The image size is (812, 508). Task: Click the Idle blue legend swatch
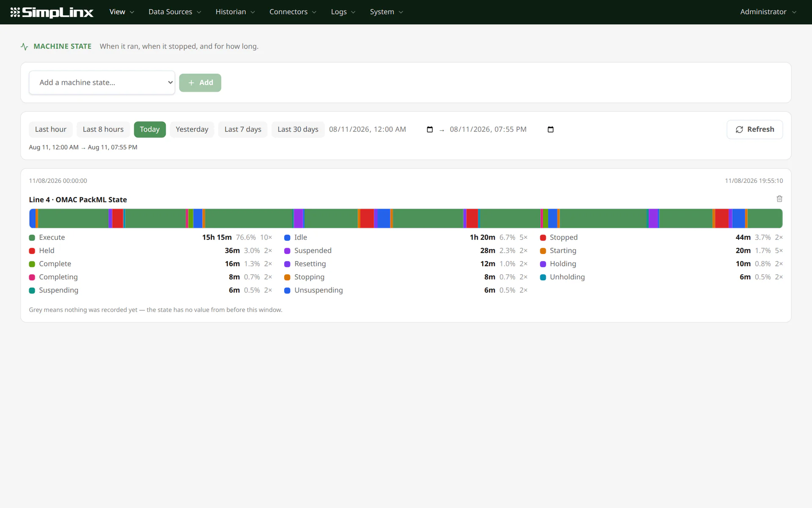[287, 237]
